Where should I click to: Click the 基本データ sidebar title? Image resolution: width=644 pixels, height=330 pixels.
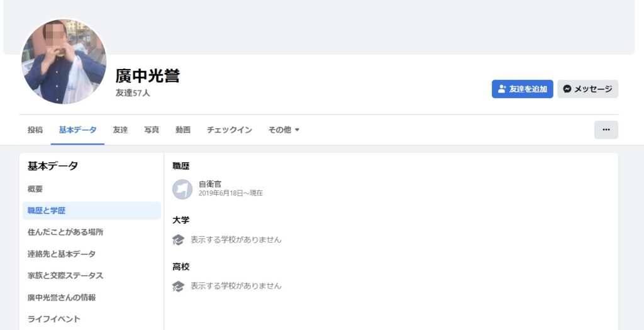pyautogui.click(x=53, y=166)
